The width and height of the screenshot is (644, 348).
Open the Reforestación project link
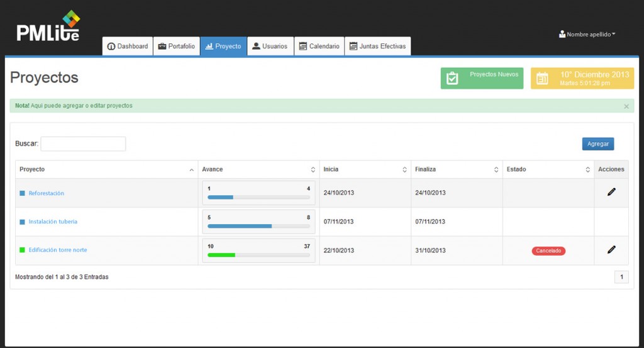click(x=47, y=193)
